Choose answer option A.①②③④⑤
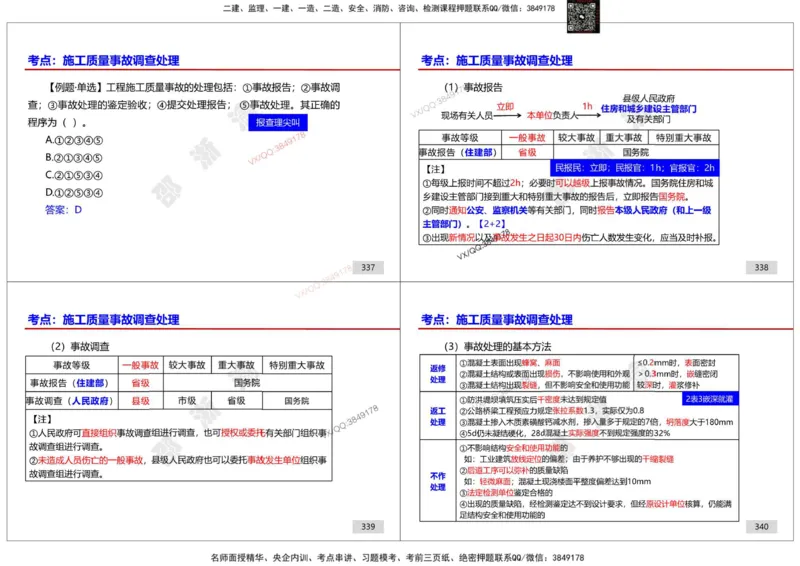Image resolution: width=800 pixels, height=566 pixels. pyautogui.click(x=74, y=140)
